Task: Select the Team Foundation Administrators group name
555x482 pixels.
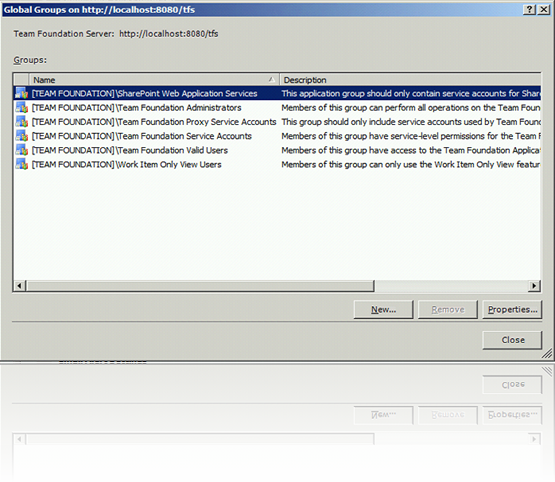Action: pos(137,108)
